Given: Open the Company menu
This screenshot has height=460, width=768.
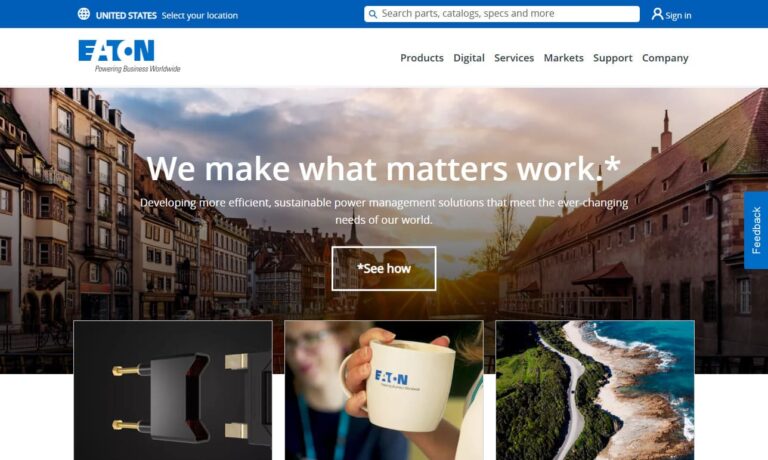Looking at the screenshot, I should coord(665,58).
